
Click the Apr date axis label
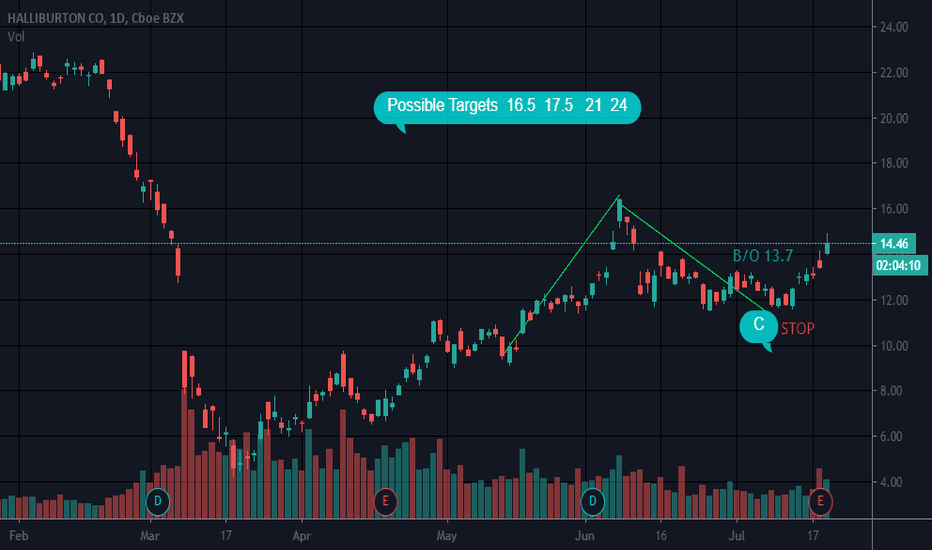tap(301, 536)
